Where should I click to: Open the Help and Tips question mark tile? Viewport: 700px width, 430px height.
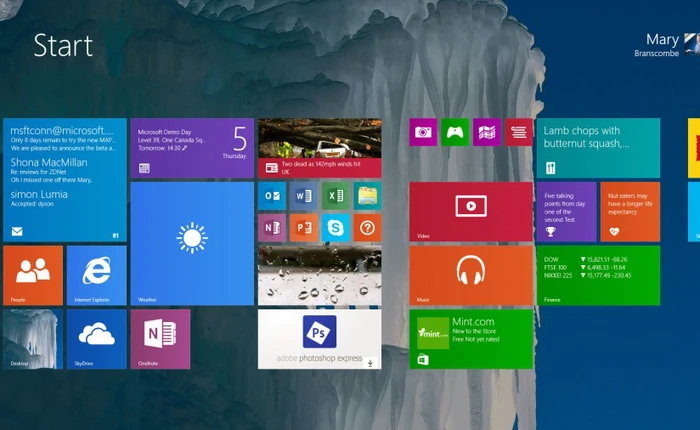point(367,228)
